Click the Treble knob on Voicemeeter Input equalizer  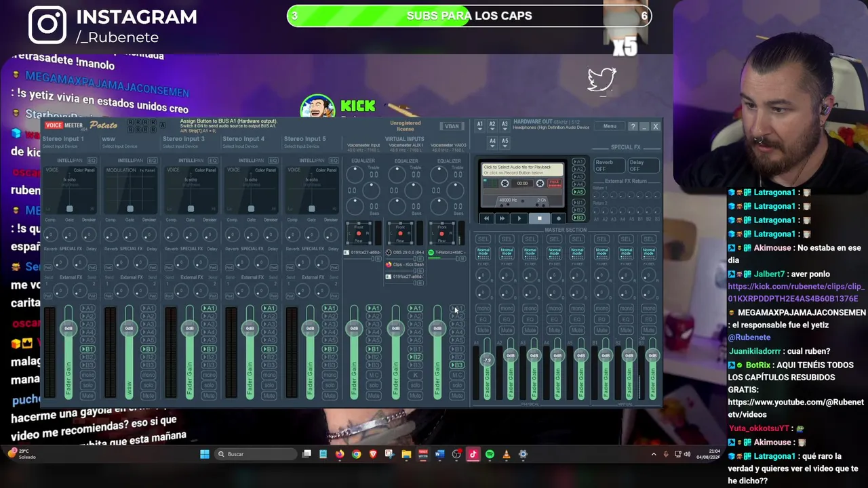point(355,175)
